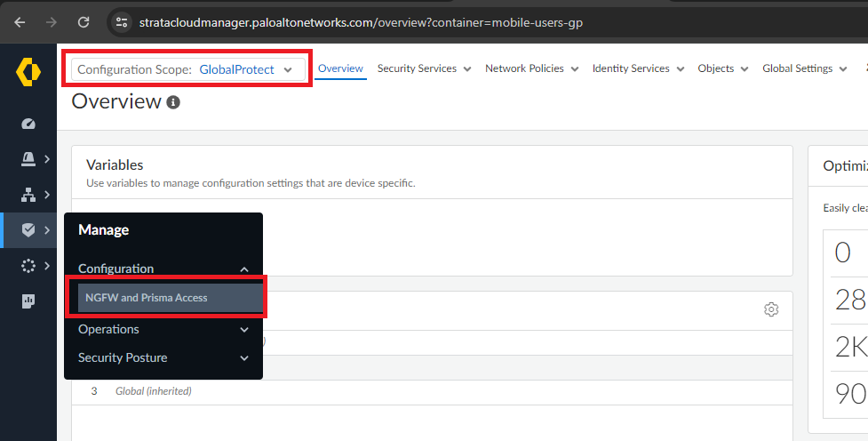Select NGFW and Prisma Access menu item
The height and width of the screenshot is (441, 868).
coord(170,298)
